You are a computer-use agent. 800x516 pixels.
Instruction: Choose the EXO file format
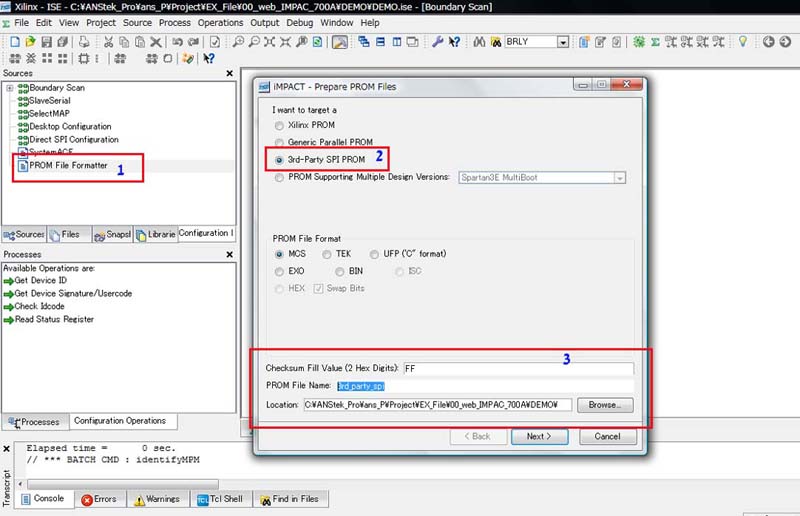[x=279, y=272]
